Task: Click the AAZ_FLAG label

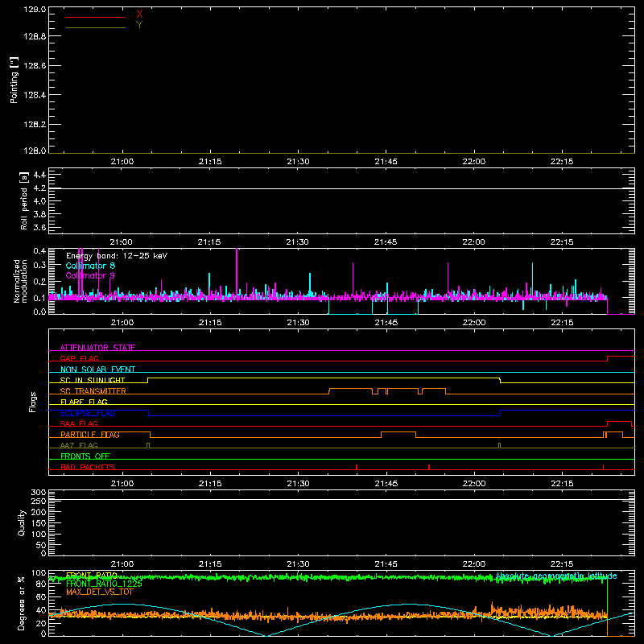Action: click(79, 445)
